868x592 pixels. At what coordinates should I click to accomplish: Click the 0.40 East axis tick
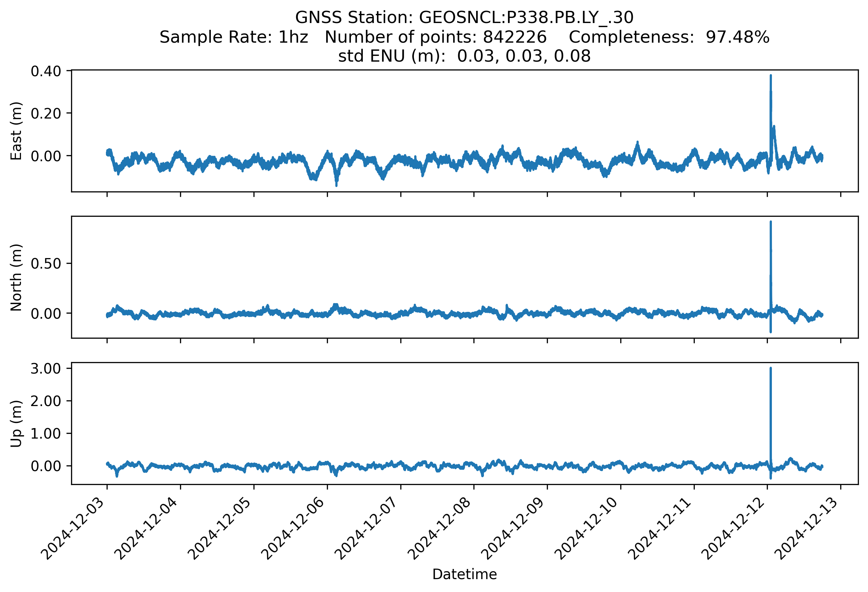(x=46, y=71)
